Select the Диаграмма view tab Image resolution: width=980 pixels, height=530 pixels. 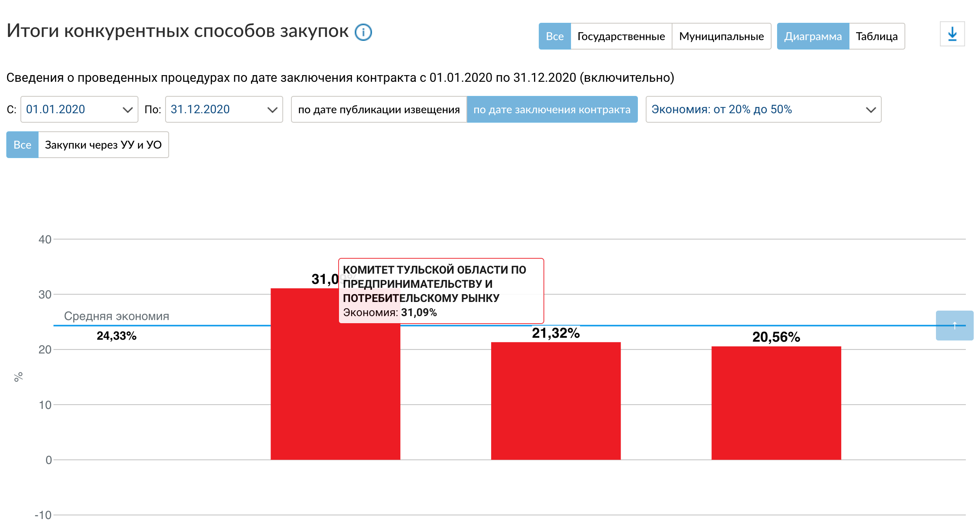point(813,36)
